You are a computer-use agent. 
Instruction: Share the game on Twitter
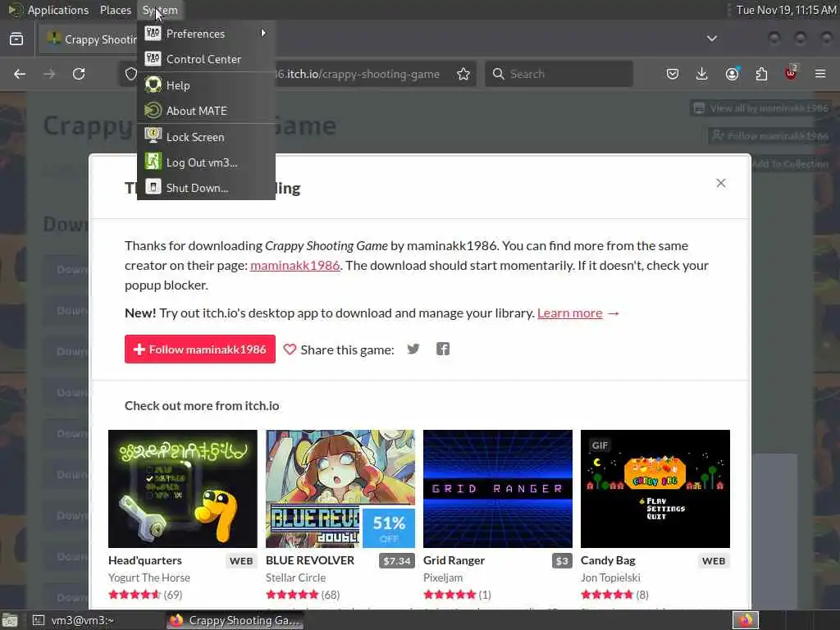click(x=413, y=349)
